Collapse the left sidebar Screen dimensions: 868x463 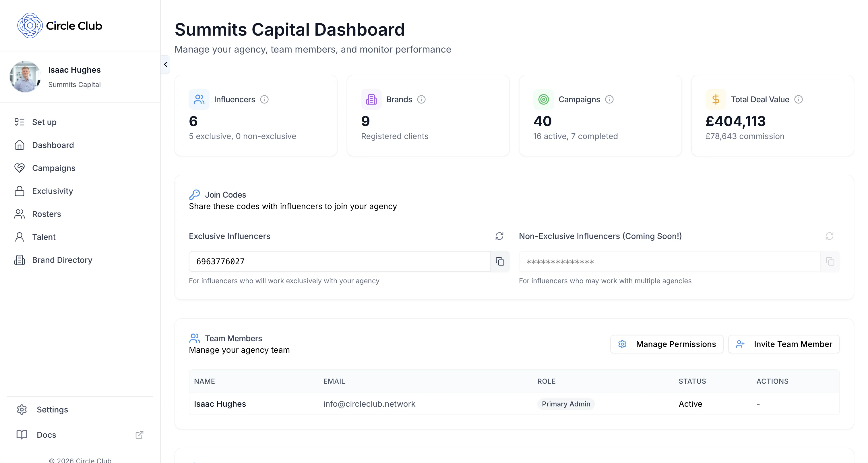(165, 64)
